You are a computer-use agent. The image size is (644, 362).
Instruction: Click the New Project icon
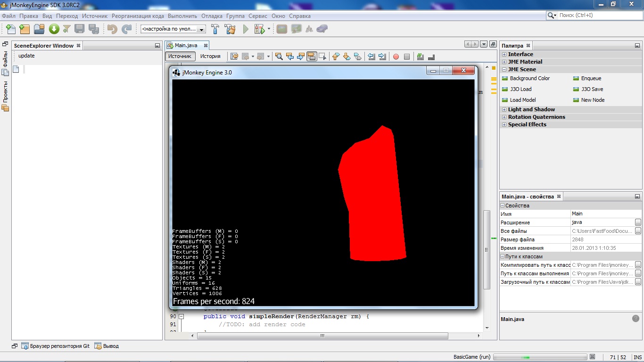pos(25,29)
